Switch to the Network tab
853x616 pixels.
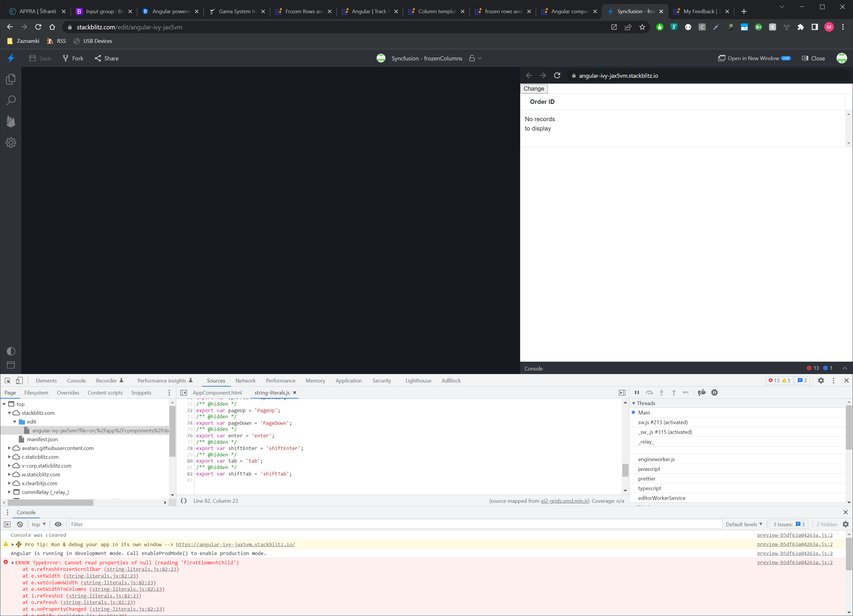pos(245,380)
